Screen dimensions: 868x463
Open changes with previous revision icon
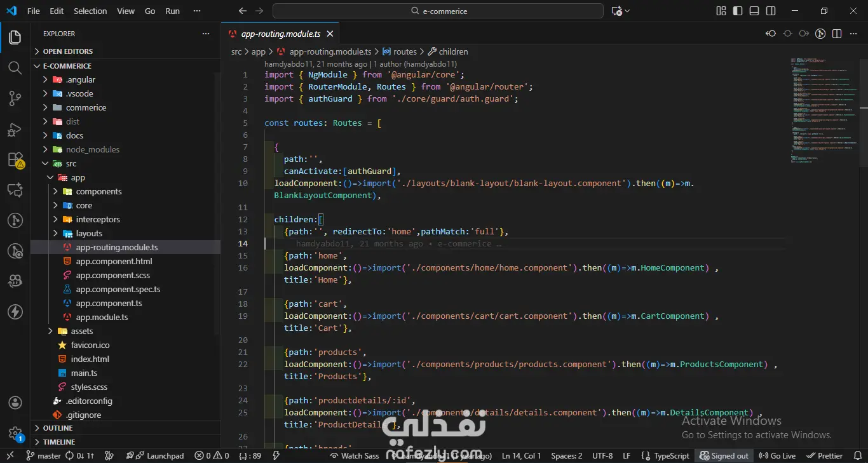pyautogui.click(x=771, y=34)
